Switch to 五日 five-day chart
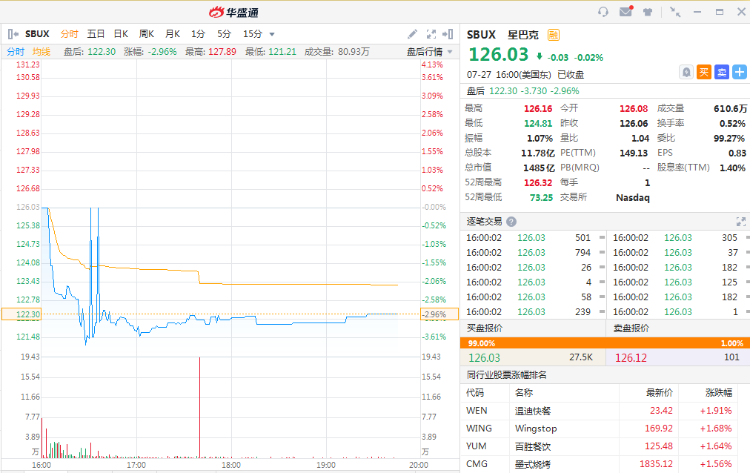Image resolution: width=750 pixels, height=473 pixels. pyautogui.click(x=96, y=34)
